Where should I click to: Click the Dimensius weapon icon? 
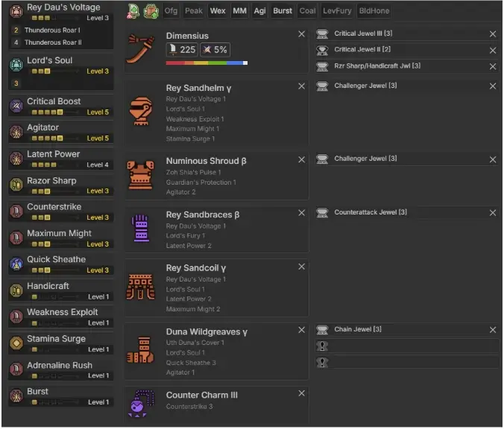pyautogui.click(x=141, y=50)
